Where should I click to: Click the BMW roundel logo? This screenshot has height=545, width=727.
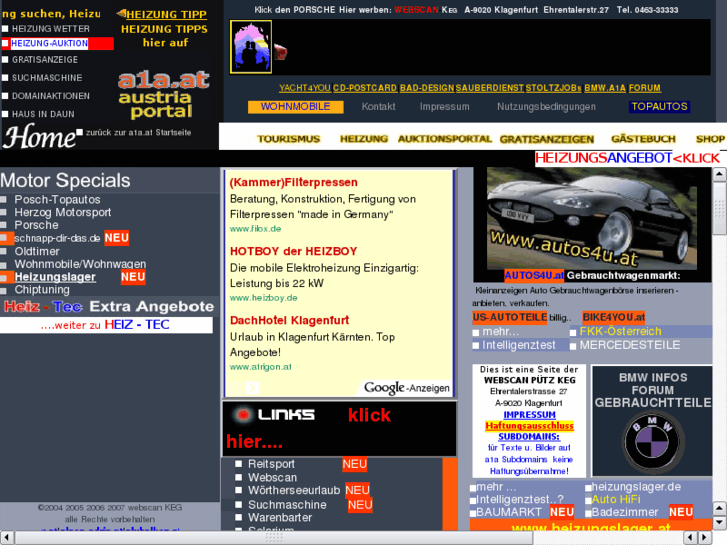tap(652, 441)
